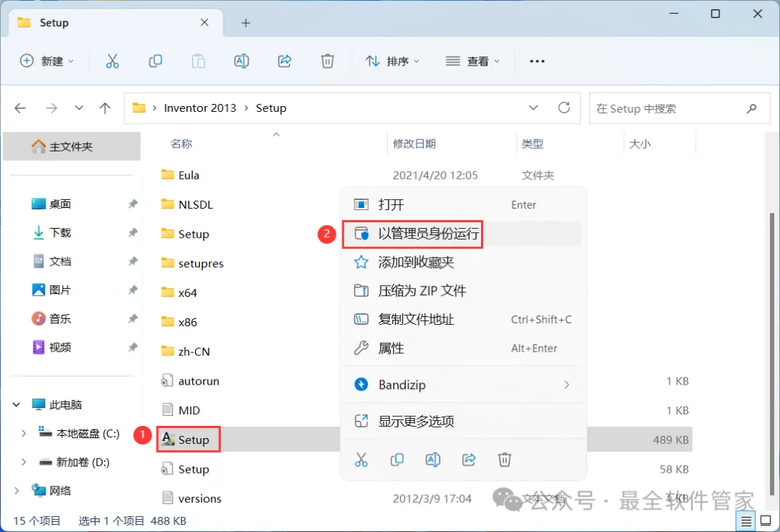The width and height of the screenshot is (780, 532).
Task: Sort by the 大小 column header
Action: click(640, 144)
